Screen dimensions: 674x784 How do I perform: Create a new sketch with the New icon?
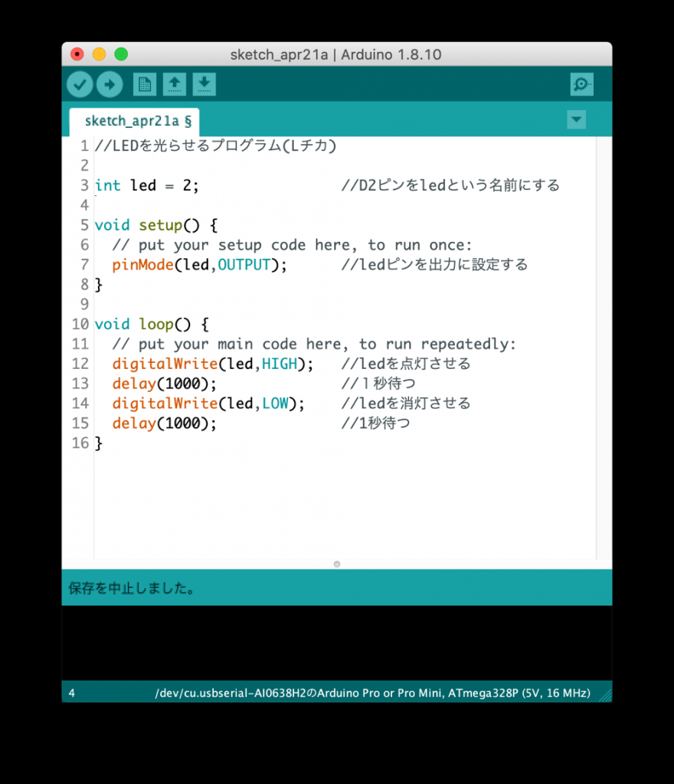pyautogui.click(x=145, y=84)
